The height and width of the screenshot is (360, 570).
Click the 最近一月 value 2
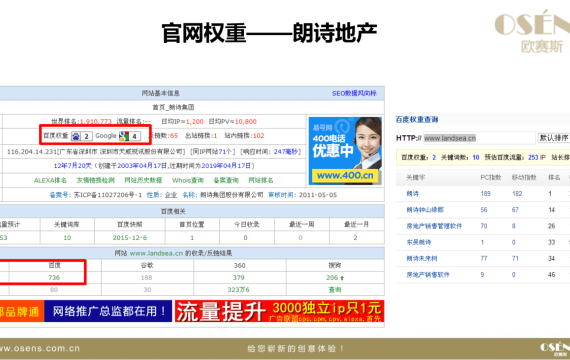click(356, 238)
